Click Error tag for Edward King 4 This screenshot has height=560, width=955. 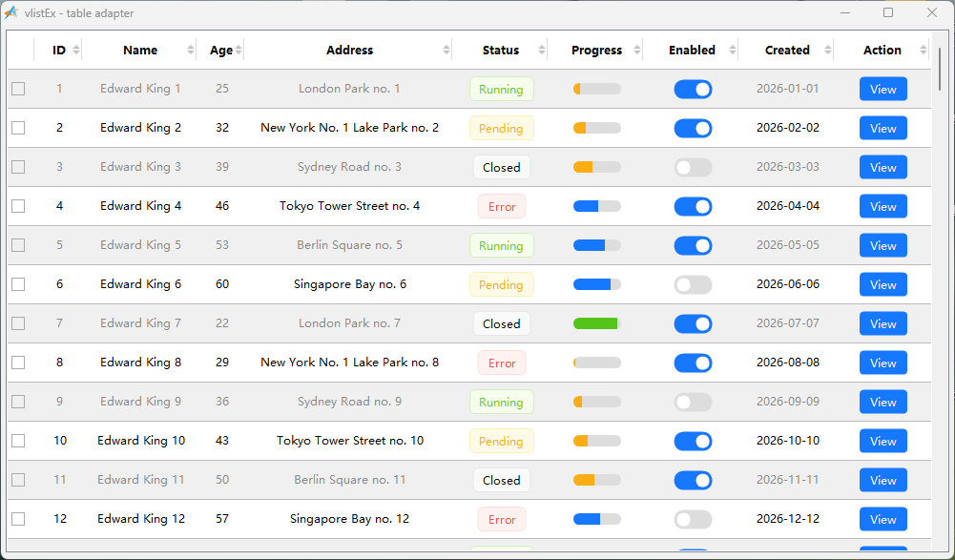tap(501, 206)
